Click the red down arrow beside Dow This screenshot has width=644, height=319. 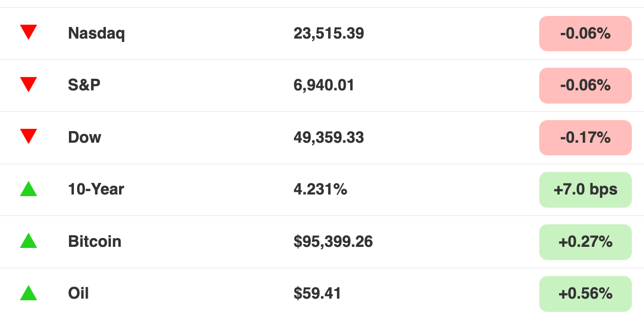(28, 136)
